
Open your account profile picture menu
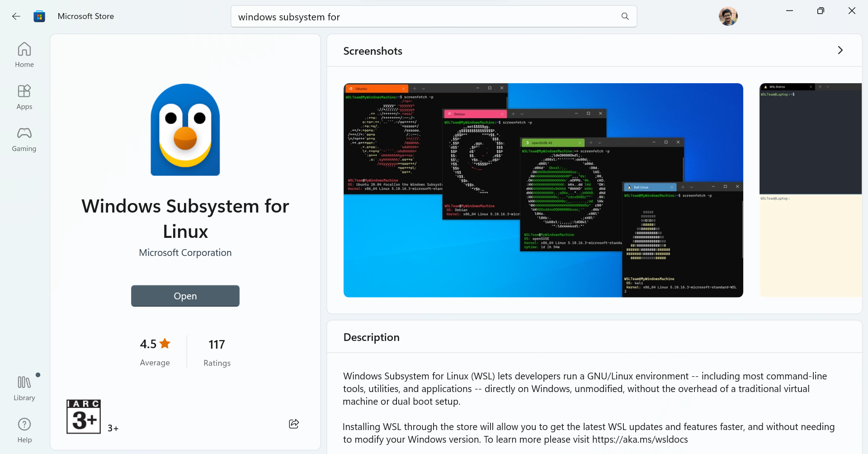[728, 16]
